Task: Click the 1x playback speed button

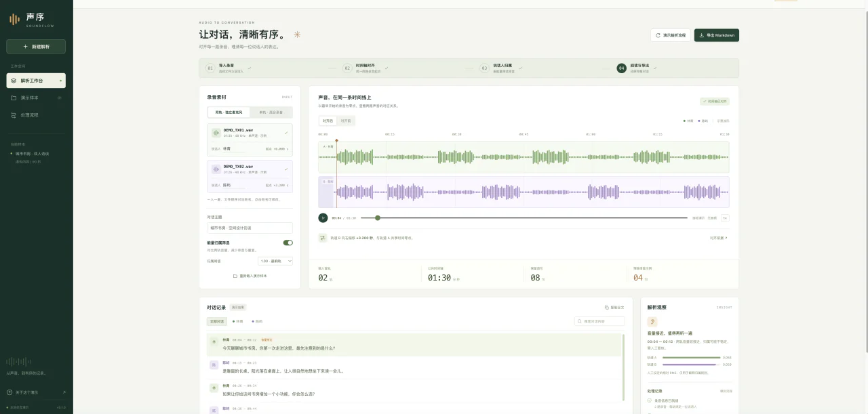Action: [x=725, y=218]
